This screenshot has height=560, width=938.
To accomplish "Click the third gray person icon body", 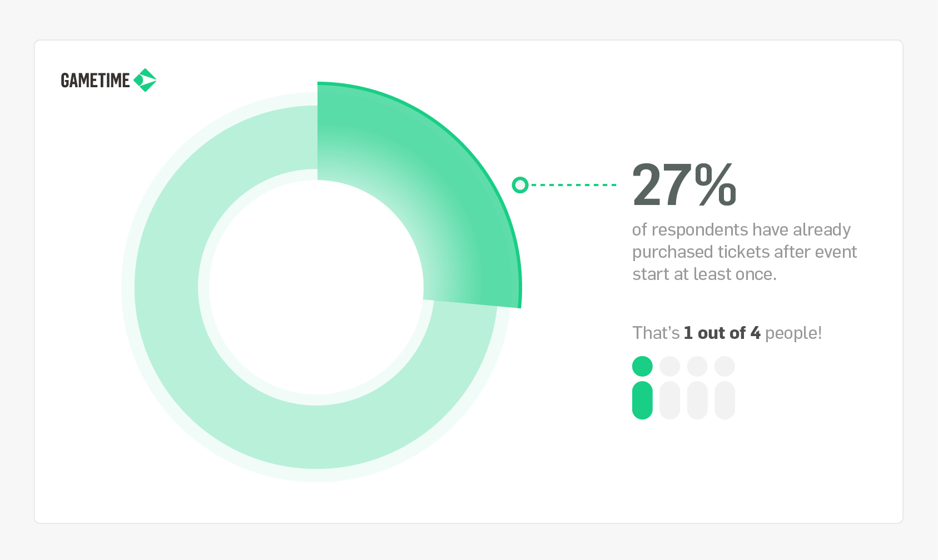I will point(697,400).
